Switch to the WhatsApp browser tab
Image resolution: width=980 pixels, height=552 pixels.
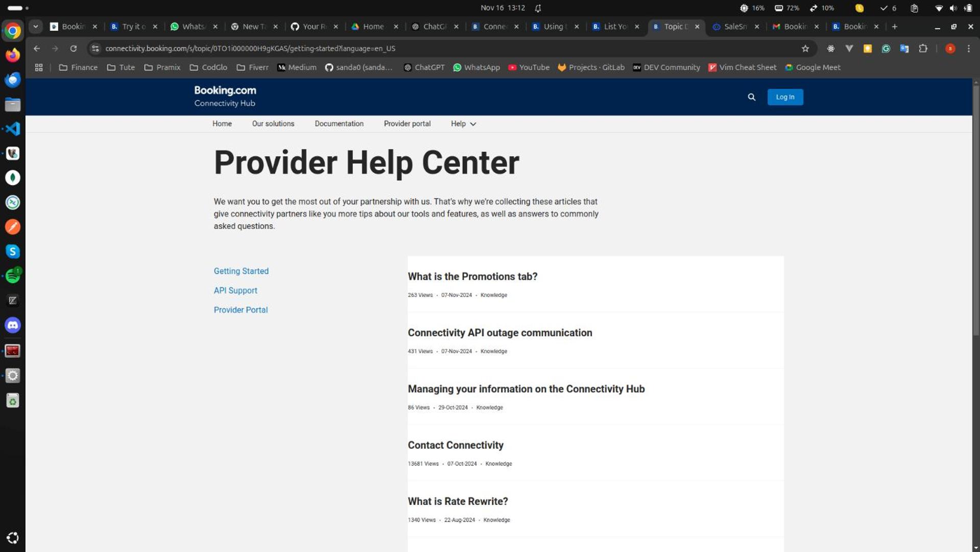(194, 27)
